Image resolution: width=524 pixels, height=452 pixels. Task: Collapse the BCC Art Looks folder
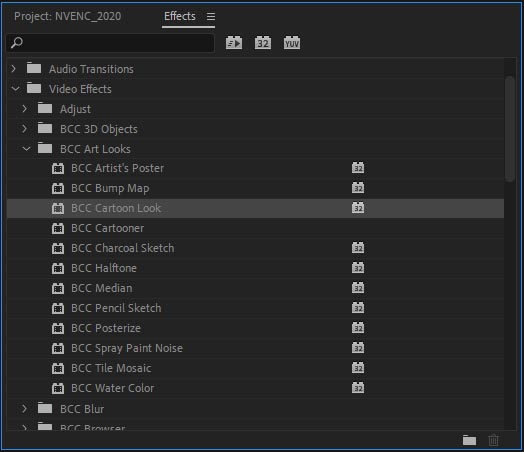26,149
